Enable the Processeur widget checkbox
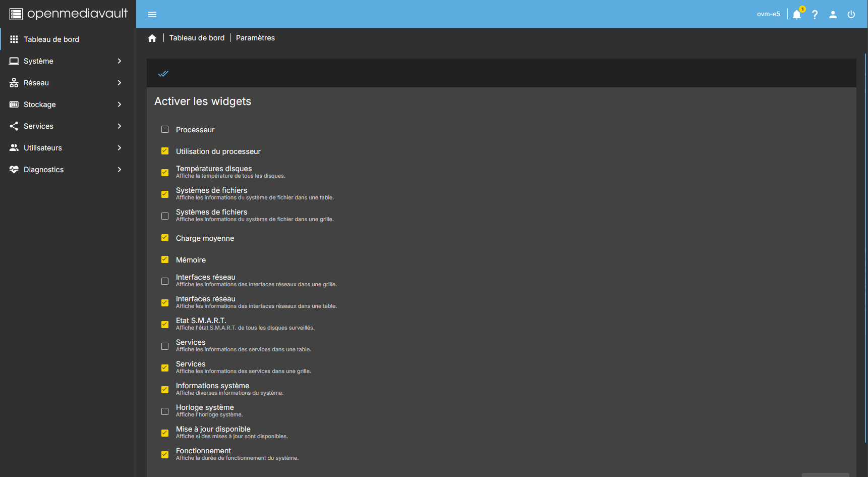The width and height of the screenshot is (868, 477). (165, 130)
